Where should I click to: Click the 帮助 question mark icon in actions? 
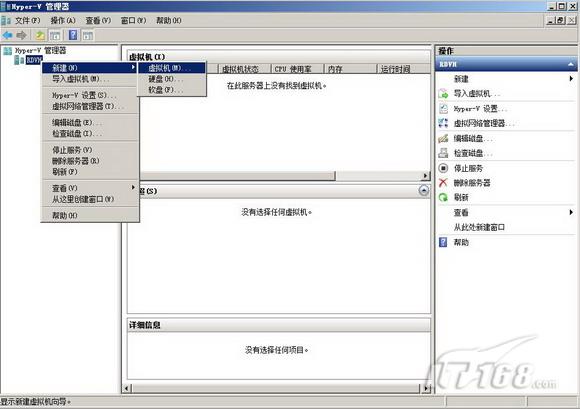(443, 242)
